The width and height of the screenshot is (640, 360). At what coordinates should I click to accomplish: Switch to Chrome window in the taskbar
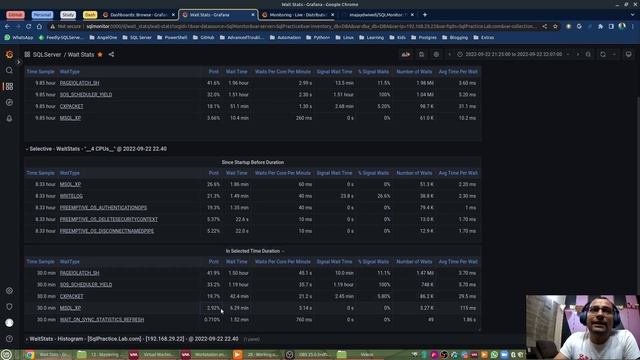tap(47, 354)
